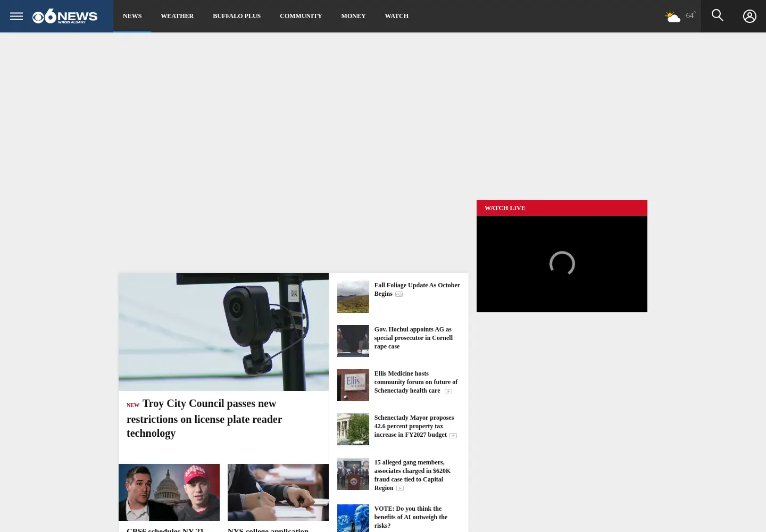The width and height of the screenshot is (766, 532).
Task: Open 15 alleged gang members fraud story
Action: click(412, 475)
